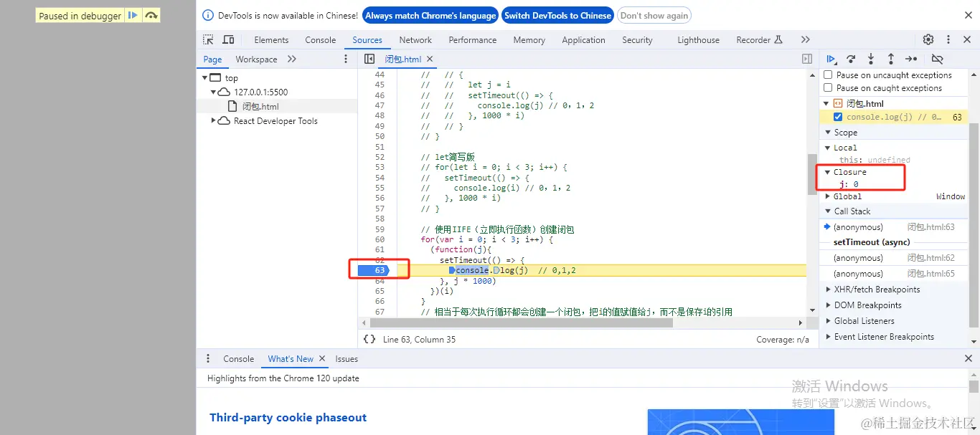Select the Workspace navigator tab
980x435 pixels.
coord(256,59)
